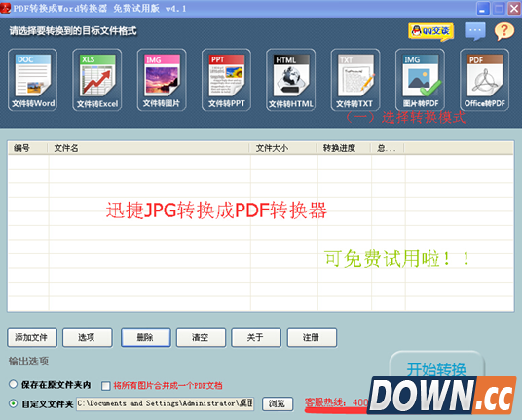
Task: Enable merging all images into one PDF
Action: click(106, 386)
